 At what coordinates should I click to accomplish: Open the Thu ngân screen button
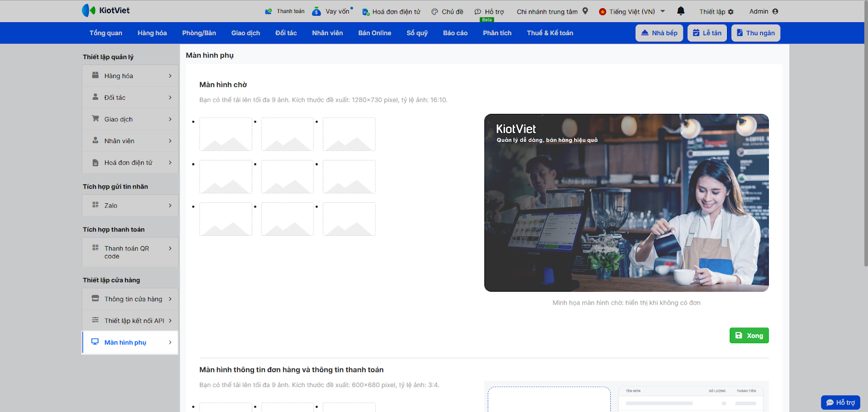(756, 33)
